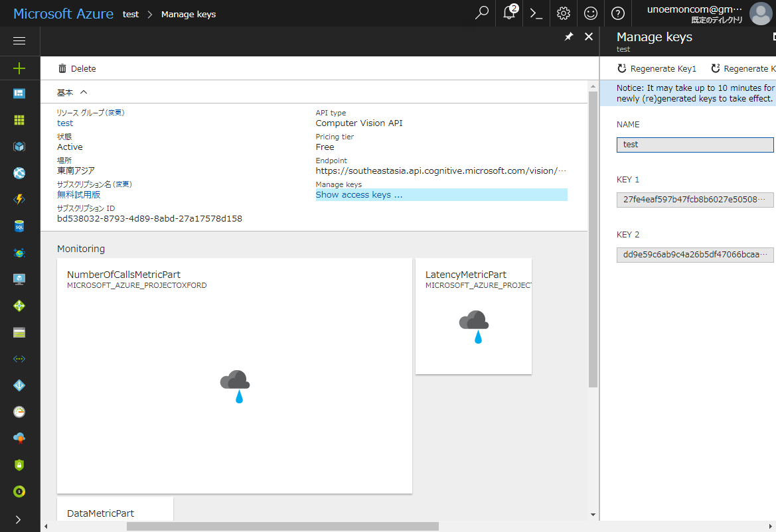Image resolution: width=776 pixels, height=532 pixels.
Task: Click scroll-left arrow of bottom scrollbar
Action: click(x=46, y=527)
